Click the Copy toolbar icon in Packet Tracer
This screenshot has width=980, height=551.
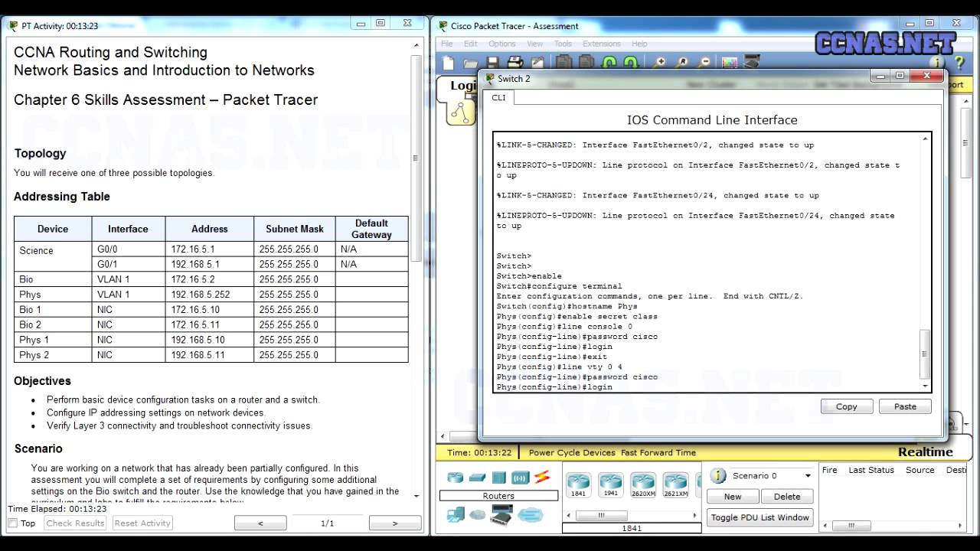coord(563,63)
